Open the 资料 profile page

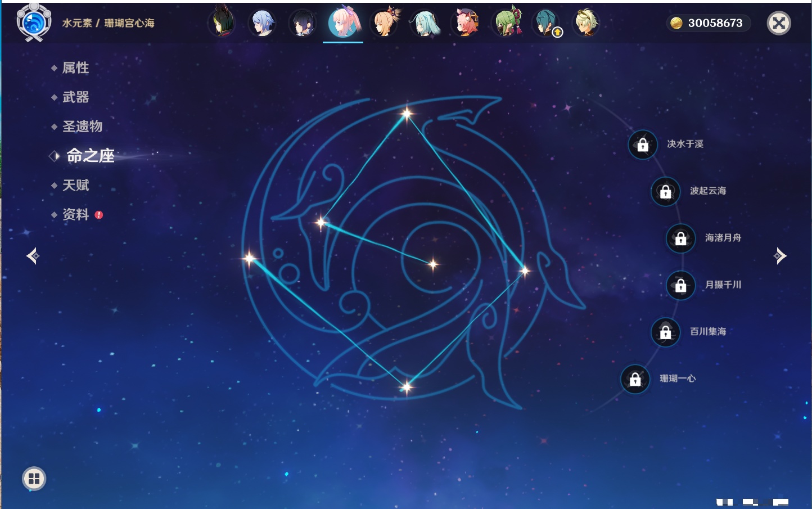tap(75, 214)
